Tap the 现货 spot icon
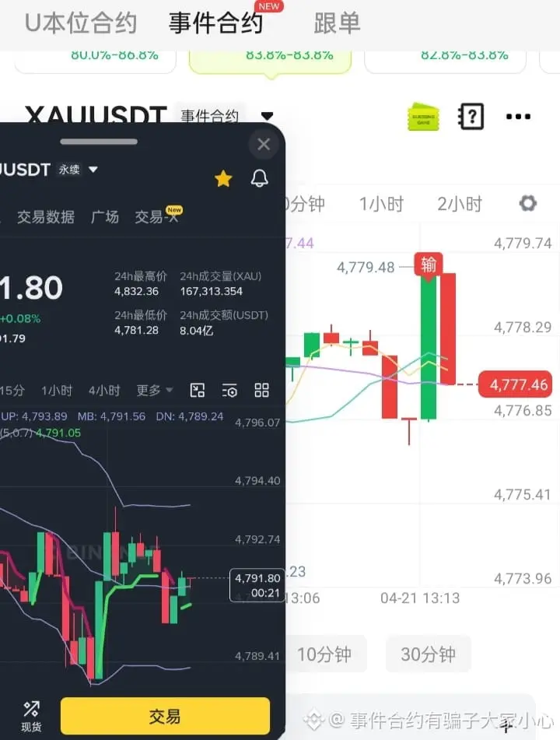This screenshot has height=740, width=560. (x=31, y=717)
